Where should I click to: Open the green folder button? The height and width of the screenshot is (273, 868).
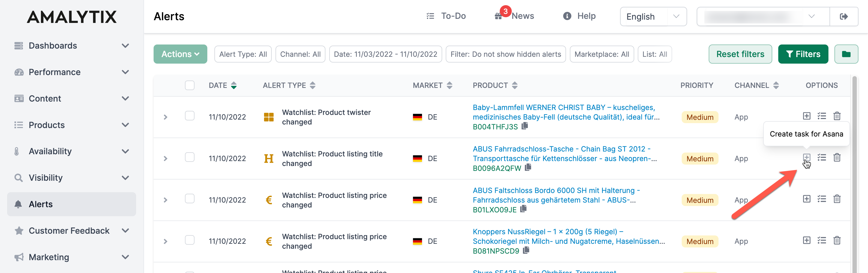point(846,54)
